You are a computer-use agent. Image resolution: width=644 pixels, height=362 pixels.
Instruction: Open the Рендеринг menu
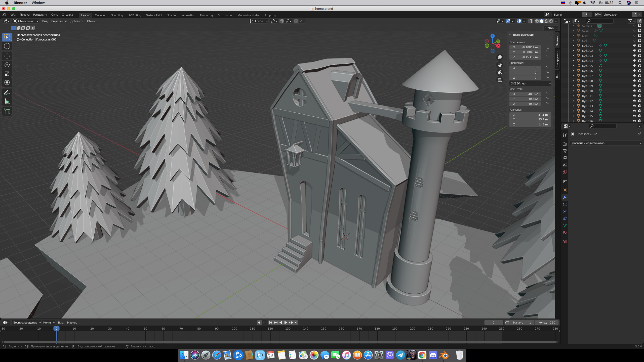tap(40, 15)
